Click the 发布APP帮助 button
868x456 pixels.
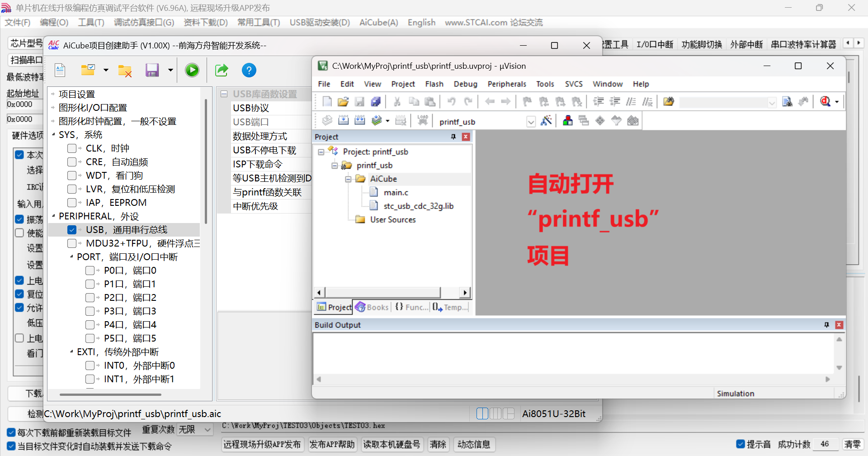click(332, 444)
